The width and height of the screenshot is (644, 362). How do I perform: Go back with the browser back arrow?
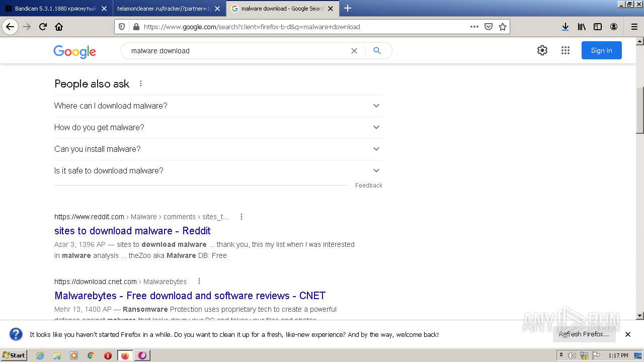tap(10, 27)
